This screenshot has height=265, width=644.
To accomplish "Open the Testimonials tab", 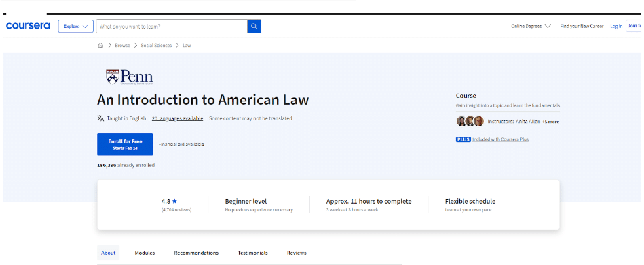I will coord(252,253).
